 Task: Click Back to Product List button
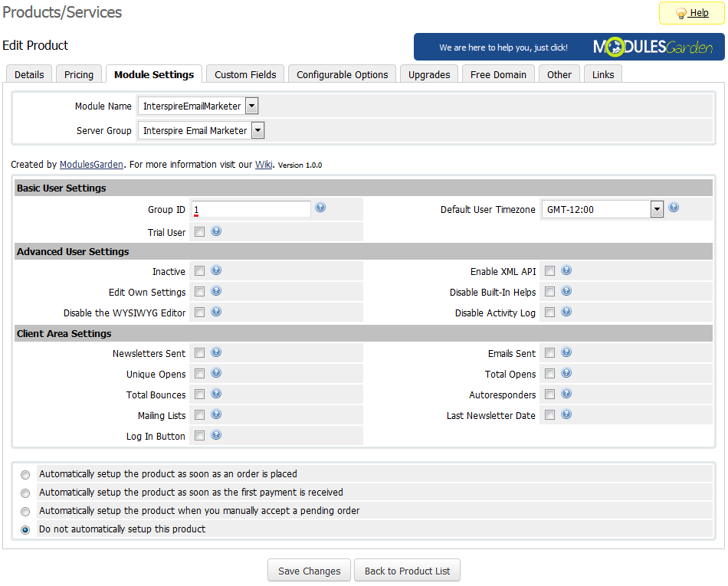tap(407, 571)
